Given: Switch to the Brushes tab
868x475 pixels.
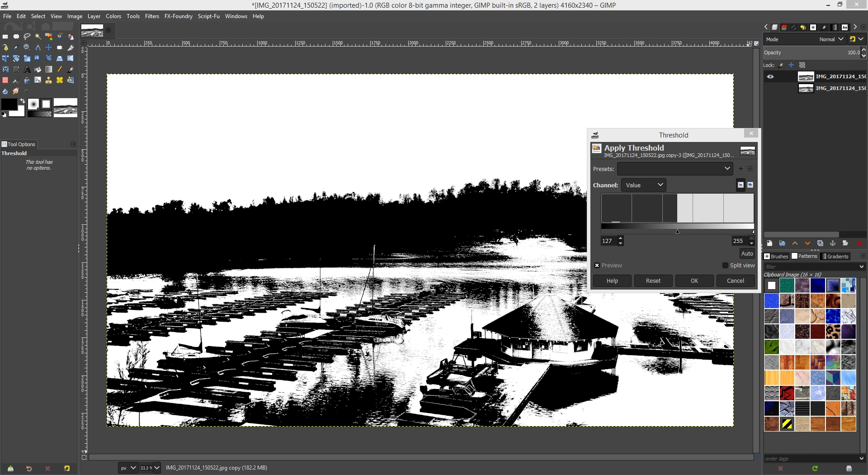Looking at the screenshot, I should coord(776,256).
